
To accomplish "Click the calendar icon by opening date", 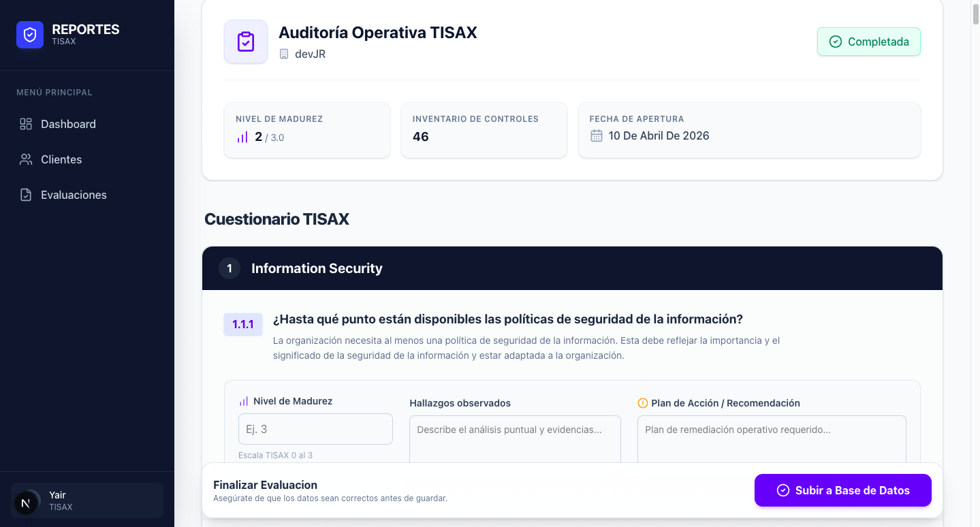I will [x=597, y=135].
